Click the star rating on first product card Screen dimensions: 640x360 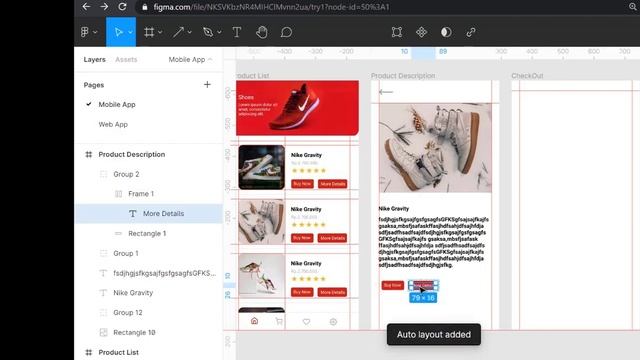(309, 170)
